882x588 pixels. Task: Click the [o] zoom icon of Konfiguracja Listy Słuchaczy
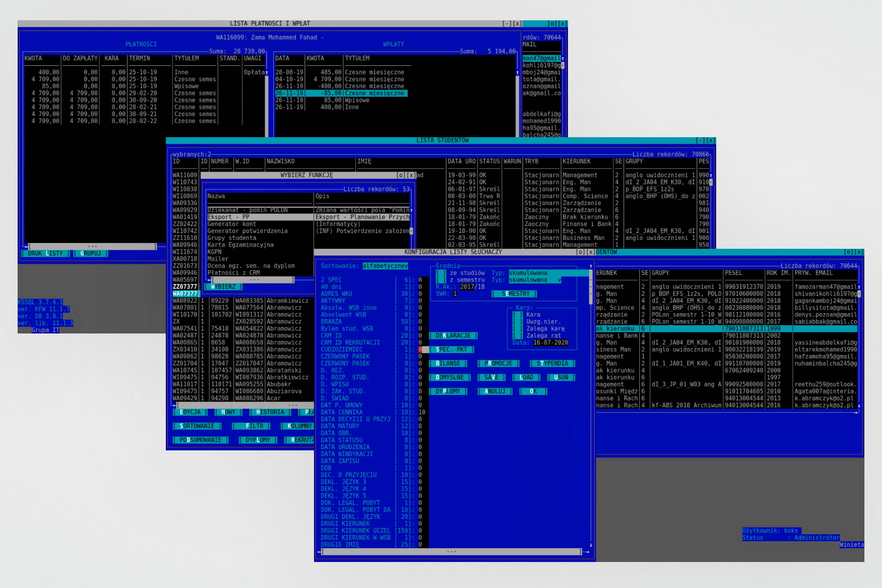pos(580,252)
